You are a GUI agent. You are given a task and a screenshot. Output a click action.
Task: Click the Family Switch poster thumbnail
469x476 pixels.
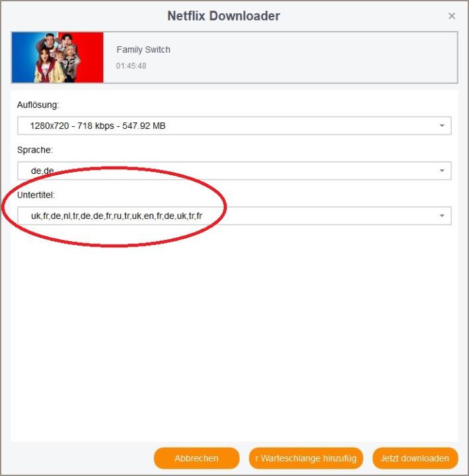point(57,58)
